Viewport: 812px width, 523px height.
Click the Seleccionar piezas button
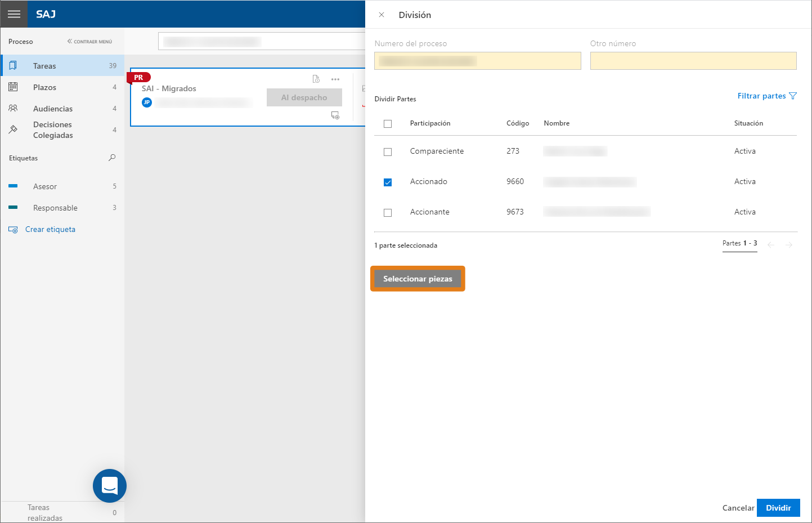pos(418,279)
